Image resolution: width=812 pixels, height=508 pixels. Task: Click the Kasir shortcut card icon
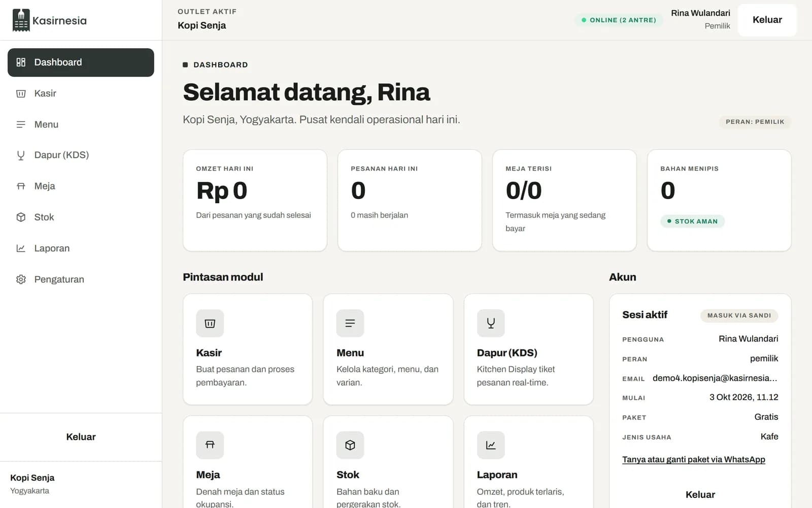(x=210, y=323)
